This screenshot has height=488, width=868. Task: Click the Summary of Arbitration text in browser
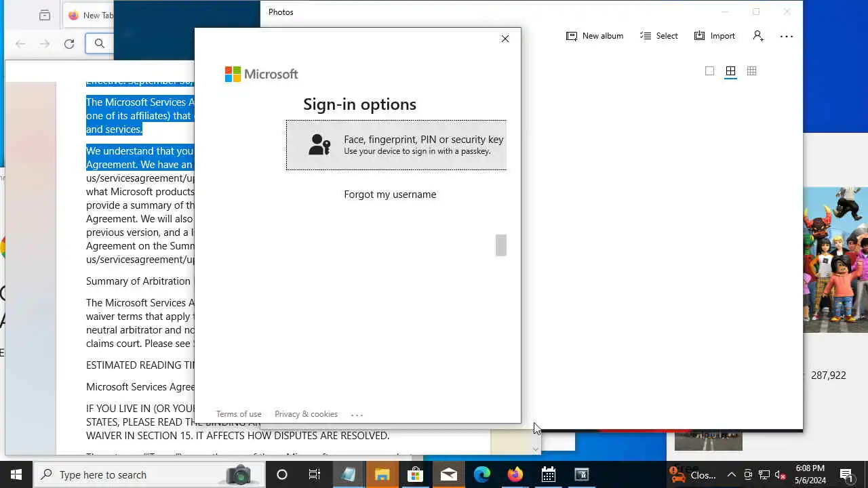[138, 281]
